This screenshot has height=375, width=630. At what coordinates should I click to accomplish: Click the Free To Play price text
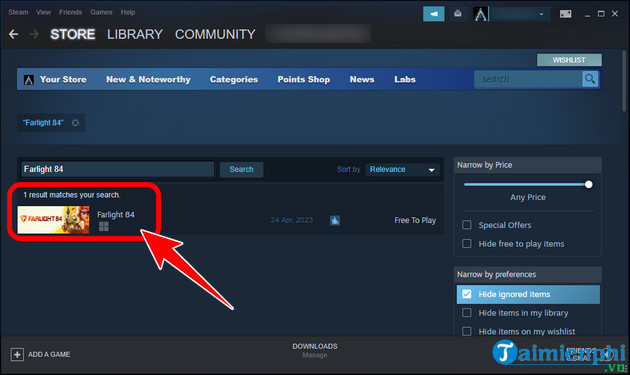(x=415, y=220)
